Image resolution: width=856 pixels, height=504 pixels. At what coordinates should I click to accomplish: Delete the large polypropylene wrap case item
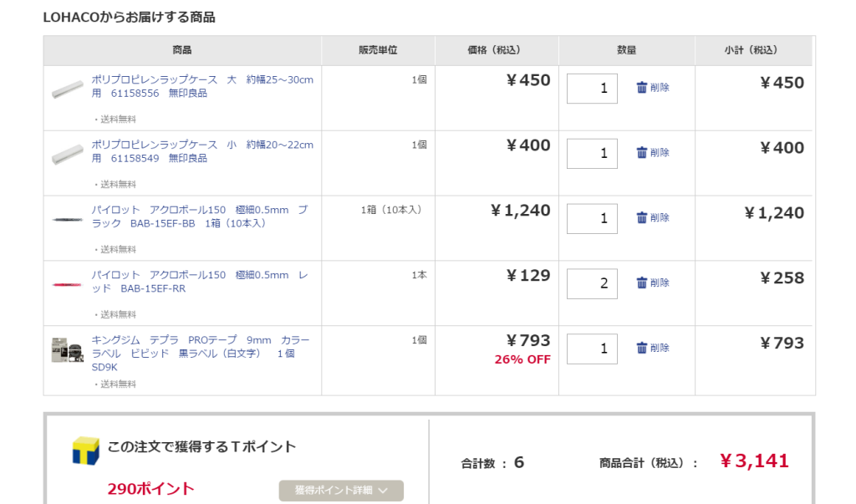pyautogui.click(x=652, y=88)
